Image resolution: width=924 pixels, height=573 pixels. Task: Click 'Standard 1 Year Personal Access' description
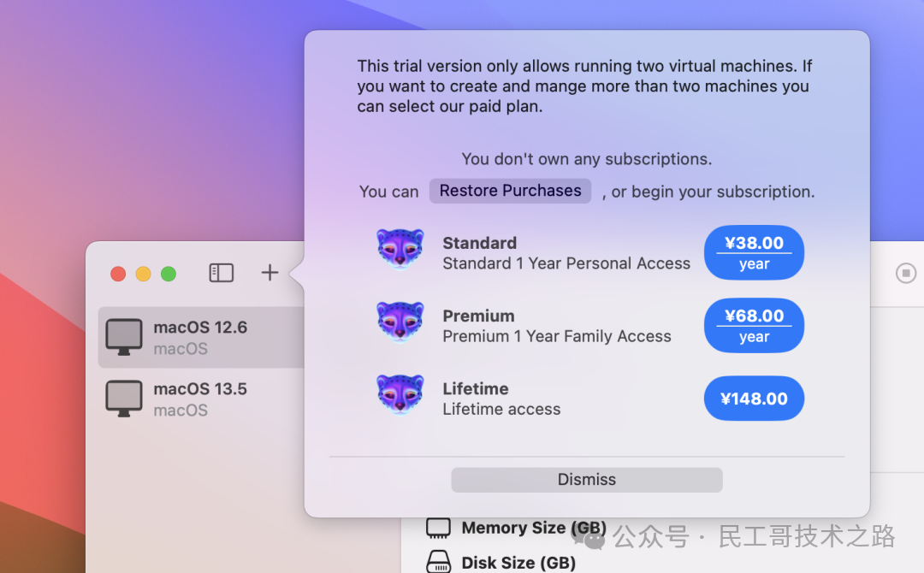566,263
